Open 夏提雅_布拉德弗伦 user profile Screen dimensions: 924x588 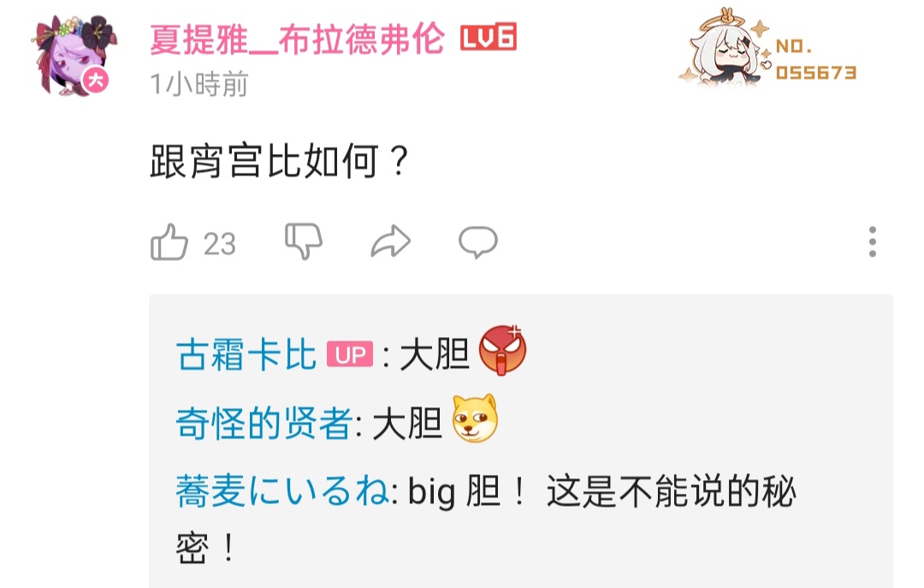pos(297,40)
